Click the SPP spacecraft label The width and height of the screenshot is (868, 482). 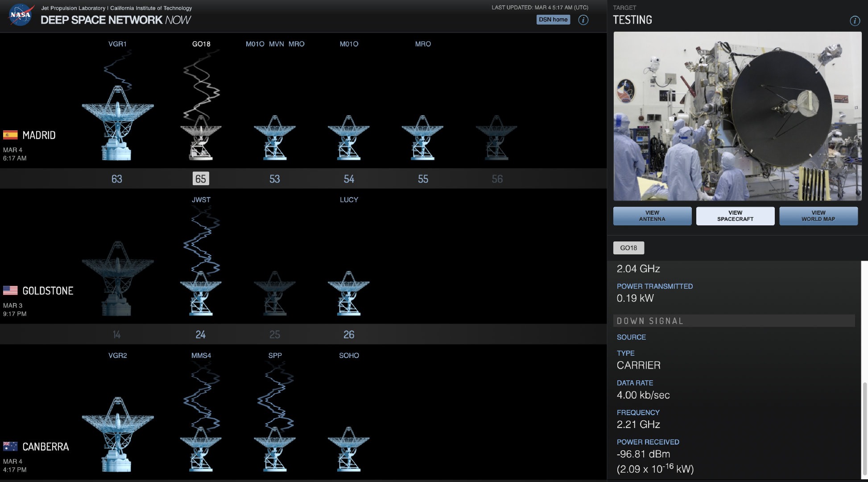point(275,355)
